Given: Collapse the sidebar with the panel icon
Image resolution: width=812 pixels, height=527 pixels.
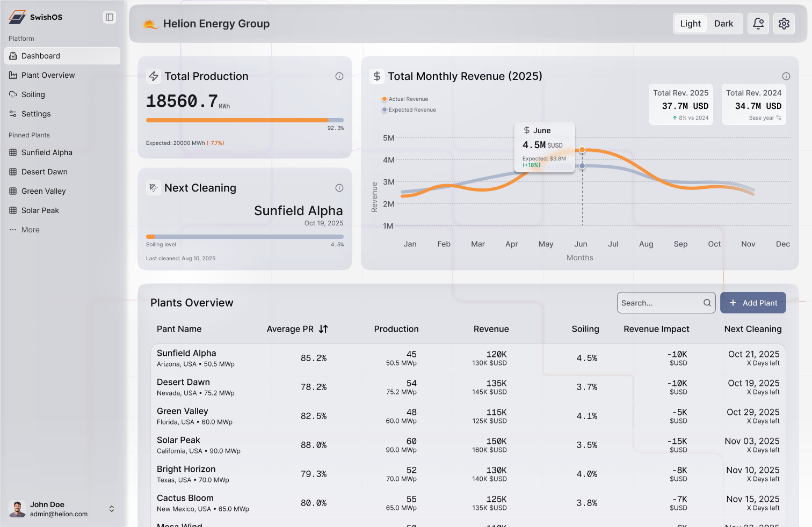Looking at the screenshot, I should 110,17.
